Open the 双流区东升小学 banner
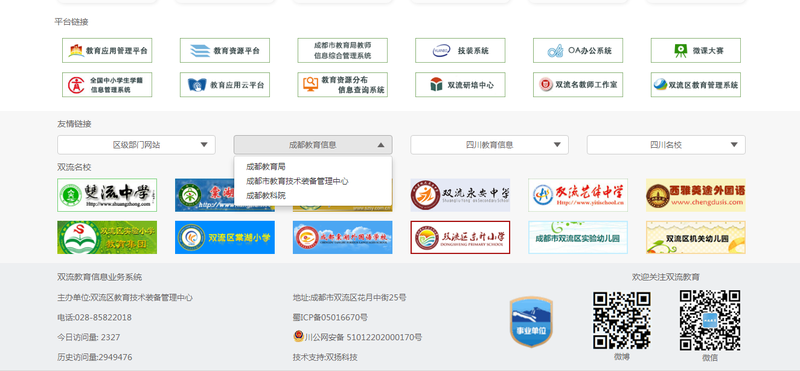The width and height of the screenshot is (800, 371). 460,237
